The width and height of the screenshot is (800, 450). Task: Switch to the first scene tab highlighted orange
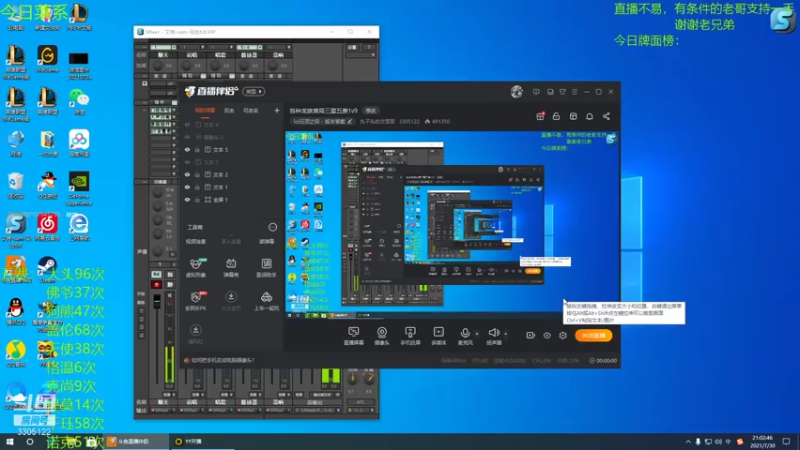click(x=205, y=111)
